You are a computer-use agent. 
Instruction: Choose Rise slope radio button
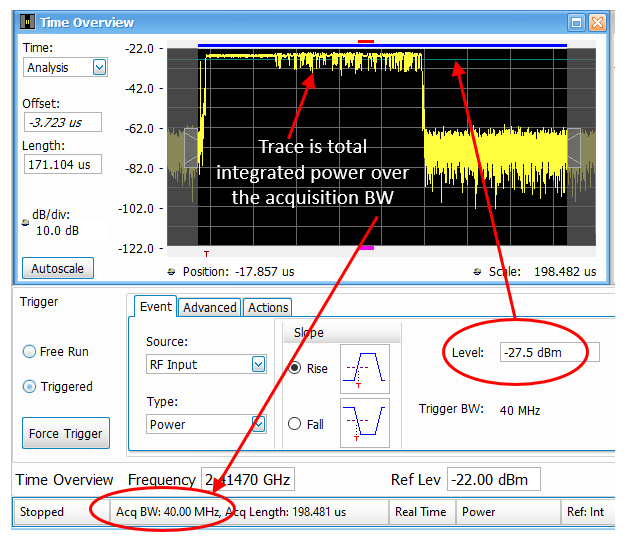coord(295,368)
